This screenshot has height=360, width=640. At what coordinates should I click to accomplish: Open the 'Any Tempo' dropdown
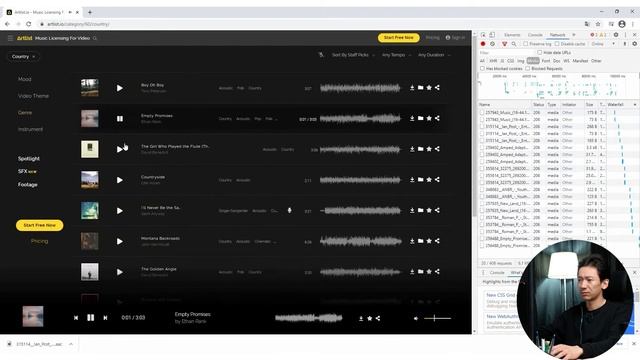[396, 55]
